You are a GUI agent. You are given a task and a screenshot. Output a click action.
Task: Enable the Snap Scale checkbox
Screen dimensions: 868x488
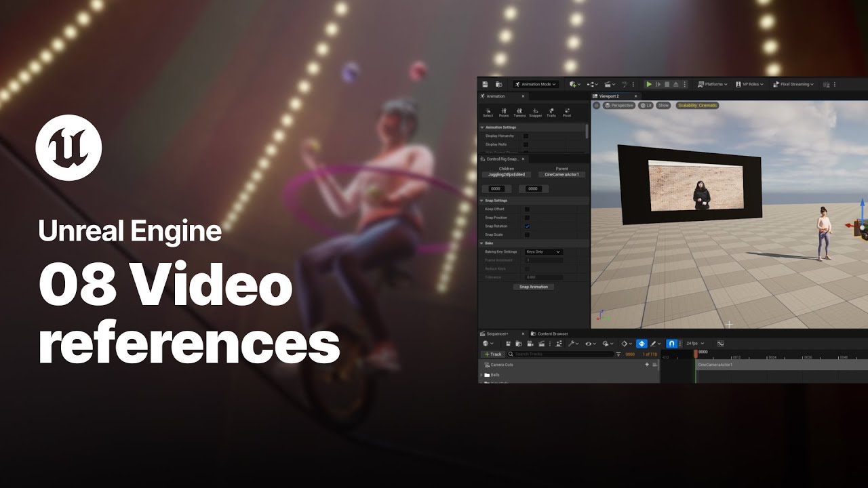[527, 235]
